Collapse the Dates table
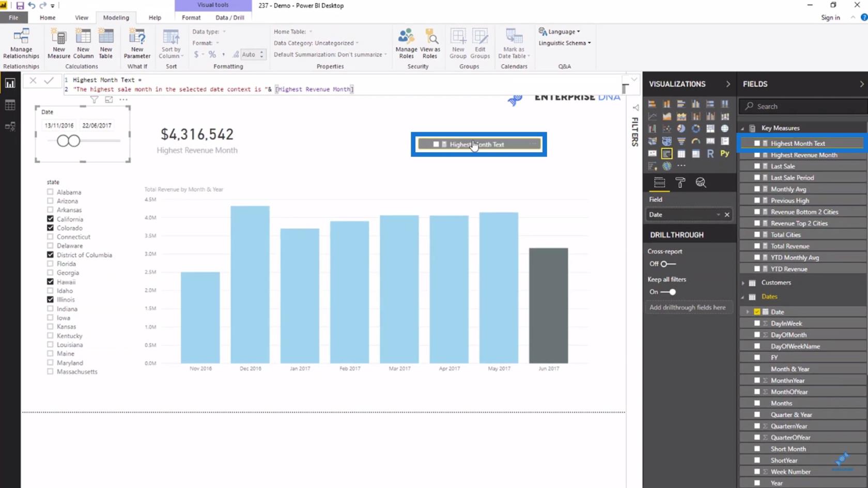The image size is (868, 488). (743, 297)
